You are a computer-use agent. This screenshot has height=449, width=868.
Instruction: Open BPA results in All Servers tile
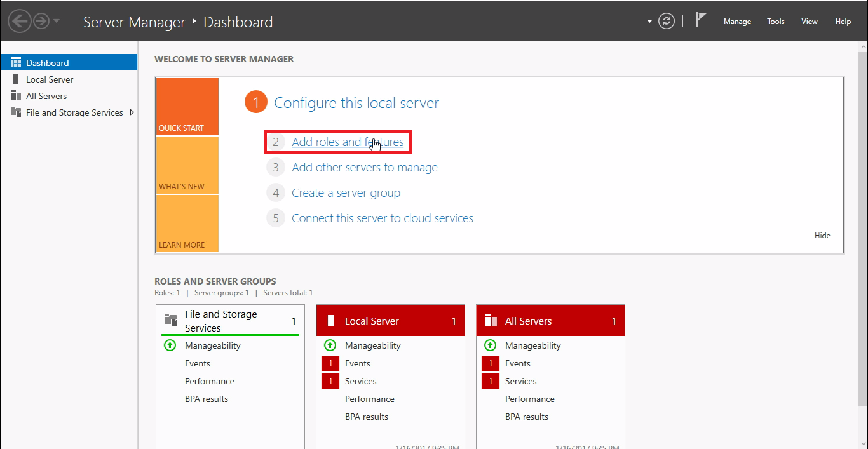527,417
